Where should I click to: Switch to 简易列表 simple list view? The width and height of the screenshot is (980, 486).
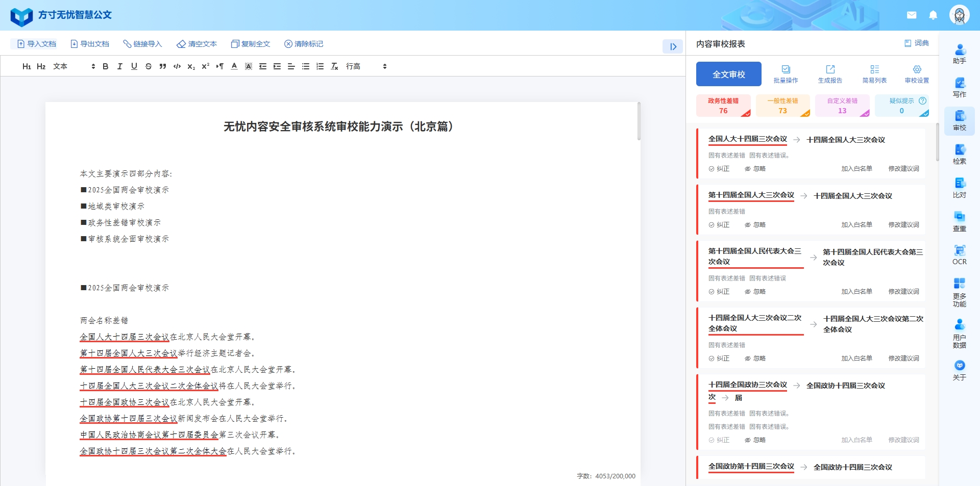point(875,74)
